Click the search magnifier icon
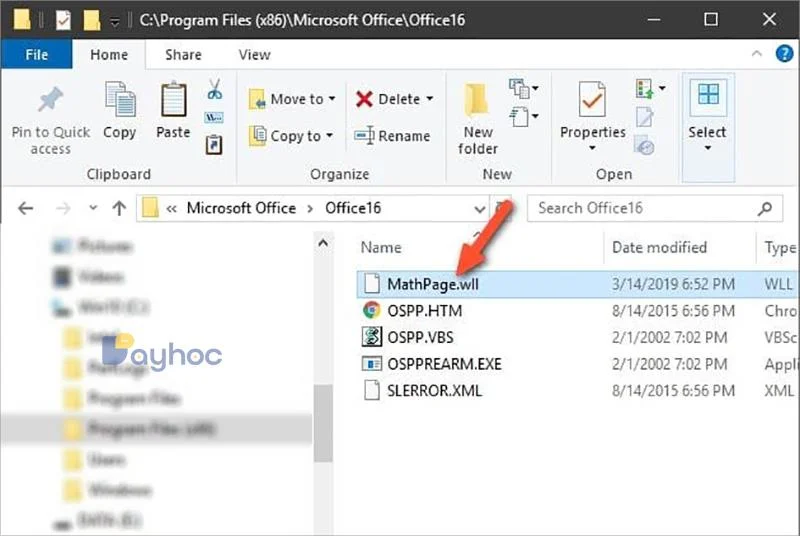The width and height of the screenshot is (800, 536). 765,208
